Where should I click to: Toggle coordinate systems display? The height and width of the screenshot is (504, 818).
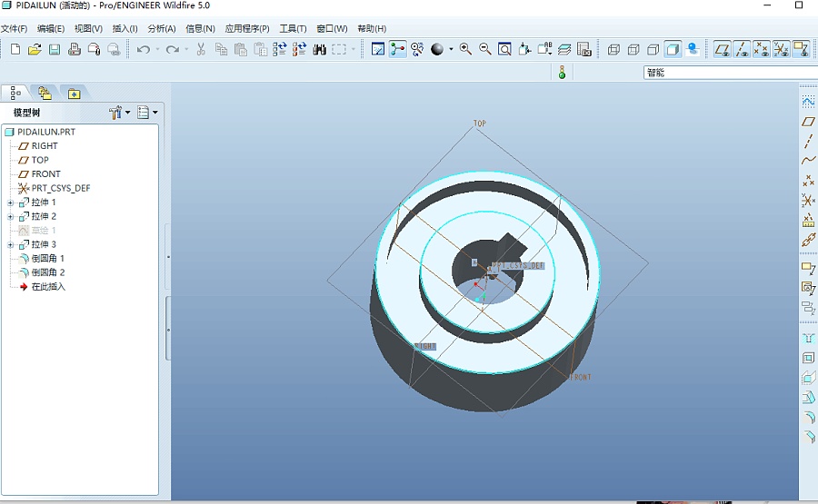(x=781, y=50)
